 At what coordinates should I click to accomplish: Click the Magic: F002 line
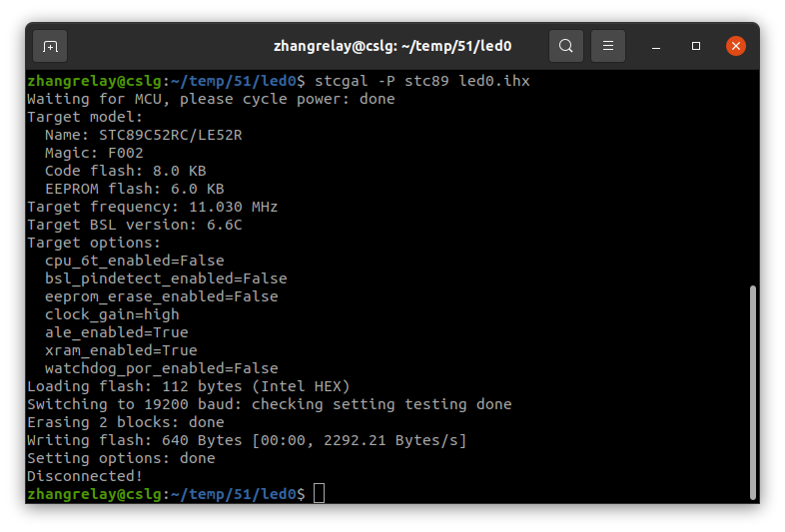click(x=94, y=153)
